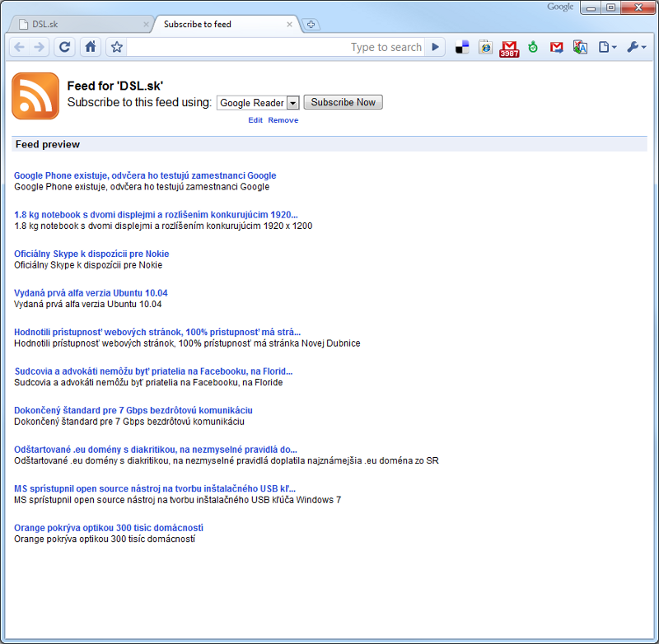The height and width of the screenshot is (644, 659).
Task: Close the Subscribe to feed tab
Action: pyautogui.click(x=289, y=25)
